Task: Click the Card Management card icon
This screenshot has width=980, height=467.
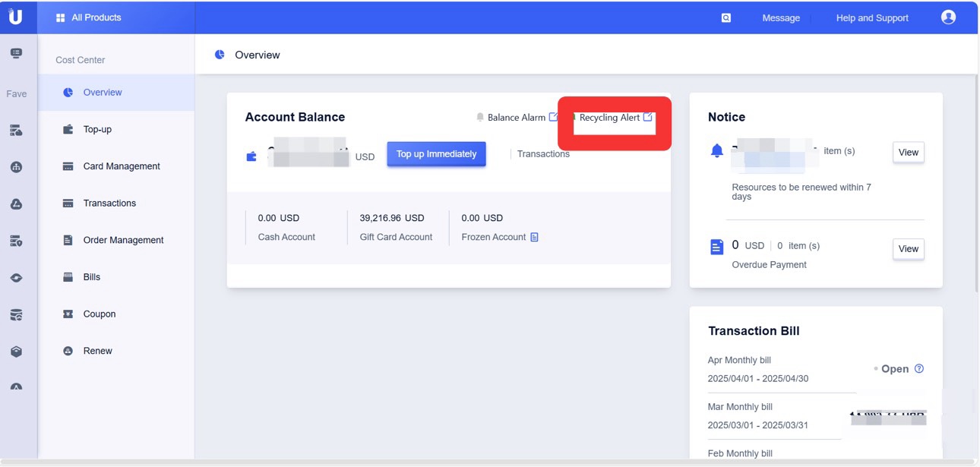Action: (68, 166)
